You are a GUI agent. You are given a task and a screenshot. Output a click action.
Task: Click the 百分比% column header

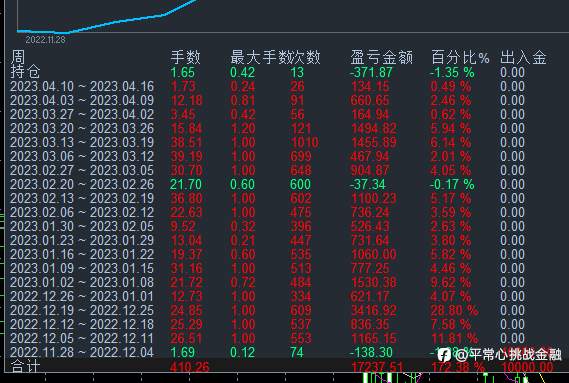(x=460, y=57)
